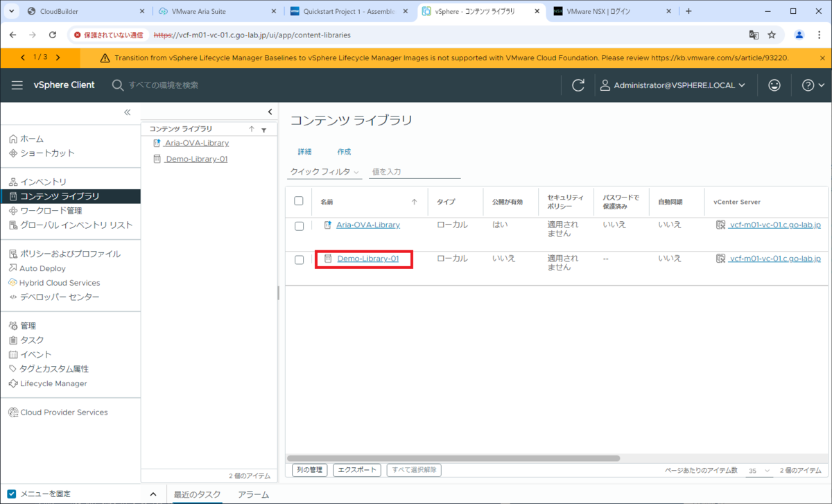Image resolution: width=832 pixels, height=504 pixels.
Task: Click the refresh icon in header
Action: [x=578, y=85]
